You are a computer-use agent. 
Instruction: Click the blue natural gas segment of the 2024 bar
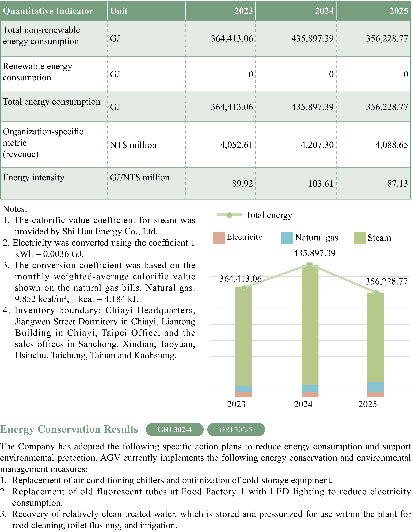[x=310, y=388]
